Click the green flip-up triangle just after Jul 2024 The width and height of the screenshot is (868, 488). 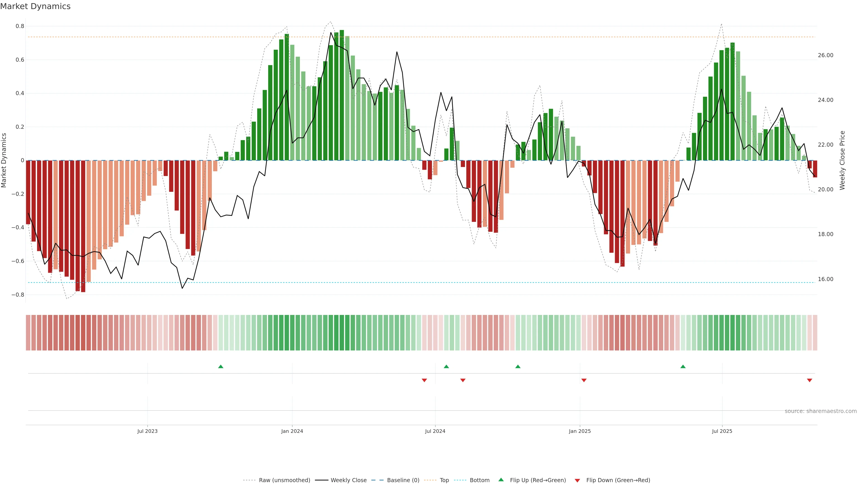click(x=446, y=366)
